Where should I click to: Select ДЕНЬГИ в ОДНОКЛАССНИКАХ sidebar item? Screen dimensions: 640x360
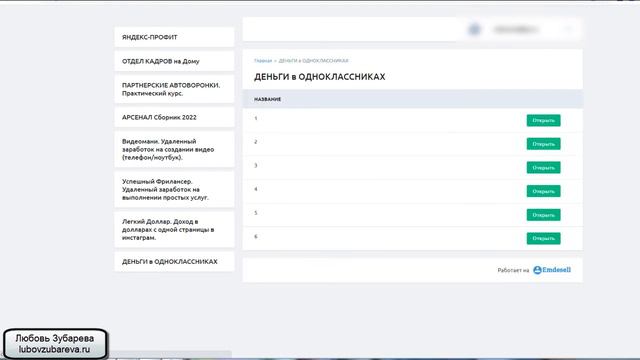[174, 262]
